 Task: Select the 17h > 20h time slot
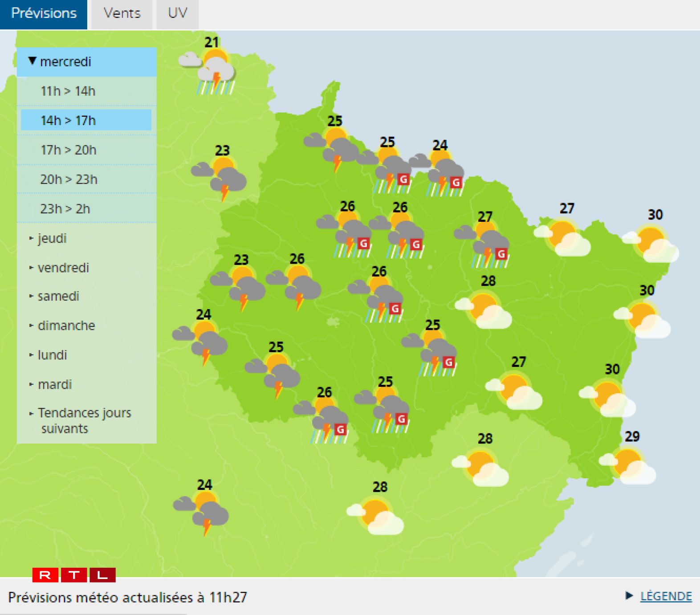pyautogui.click(x=69, y=150)
